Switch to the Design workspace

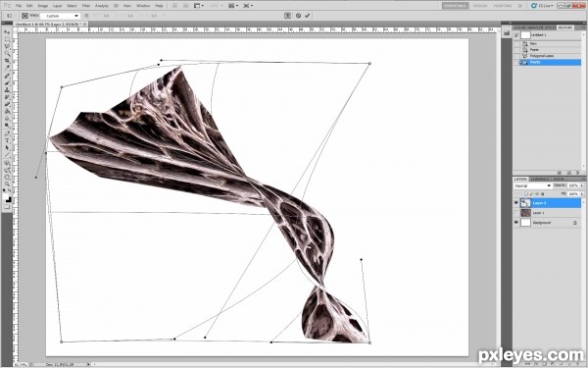[x=479, y=6]
